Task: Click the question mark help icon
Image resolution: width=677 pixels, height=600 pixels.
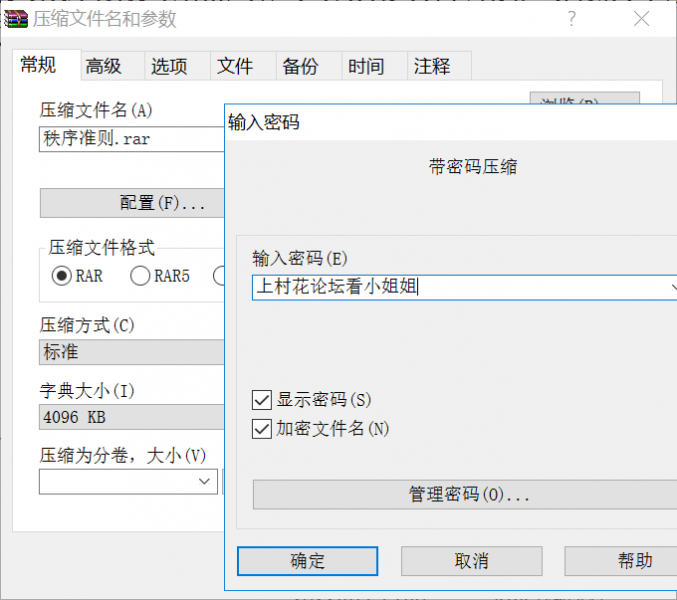Action: click(x=572, y=19)
